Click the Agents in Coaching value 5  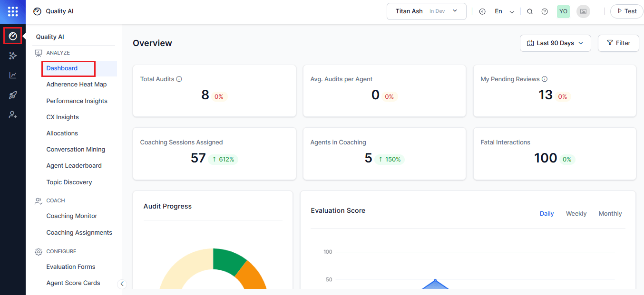coord(368,158)
